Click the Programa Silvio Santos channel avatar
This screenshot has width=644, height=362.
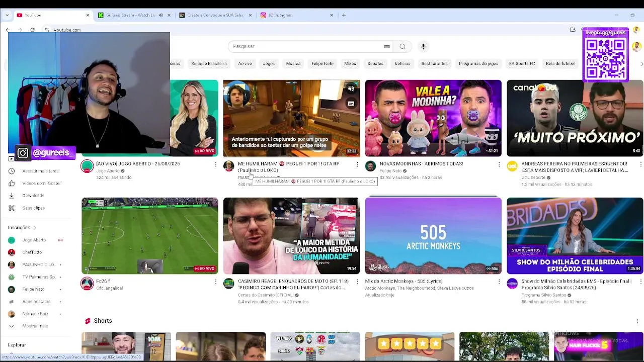[512, 284]
